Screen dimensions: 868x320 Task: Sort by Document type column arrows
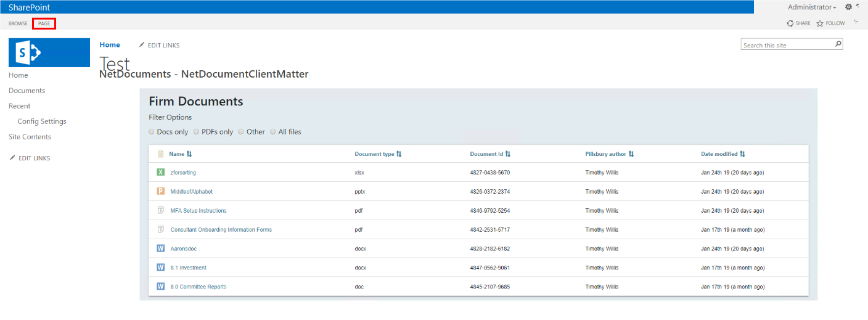(x=399, y=154)
